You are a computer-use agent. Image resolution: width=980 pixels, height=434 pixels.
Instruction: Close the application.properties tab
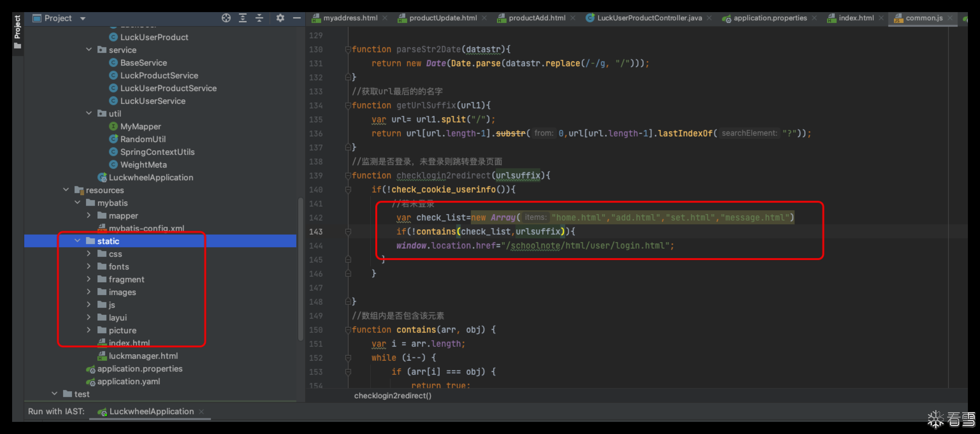pyautogui.click(x=814, y=18)
